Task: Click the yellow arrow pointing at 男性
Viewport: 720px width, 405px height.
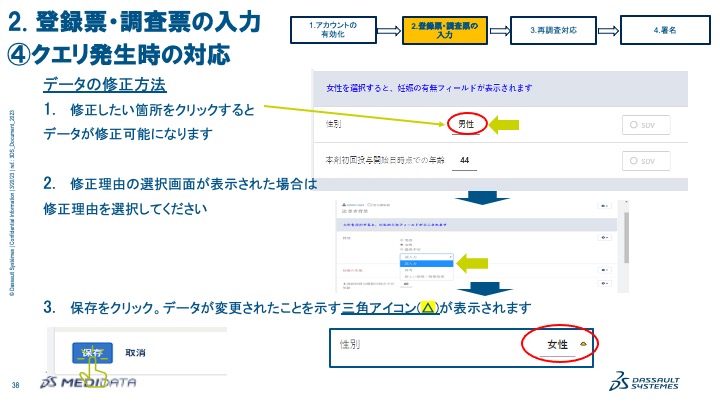Action: coord(504,124)
